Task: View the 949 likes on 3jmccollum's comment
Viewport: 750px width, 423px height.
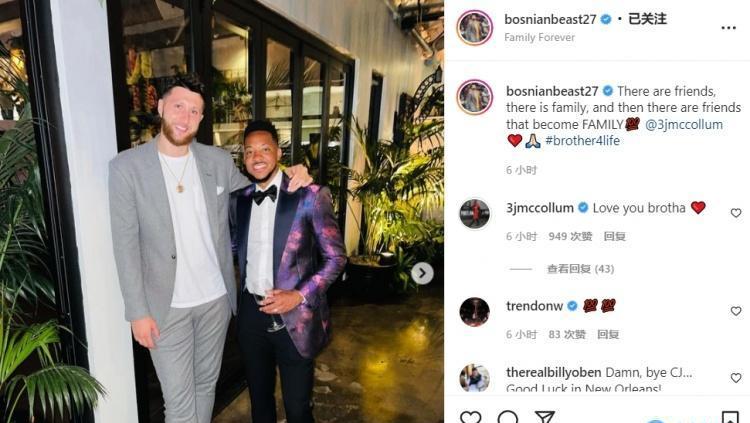Action: point(570,236)
